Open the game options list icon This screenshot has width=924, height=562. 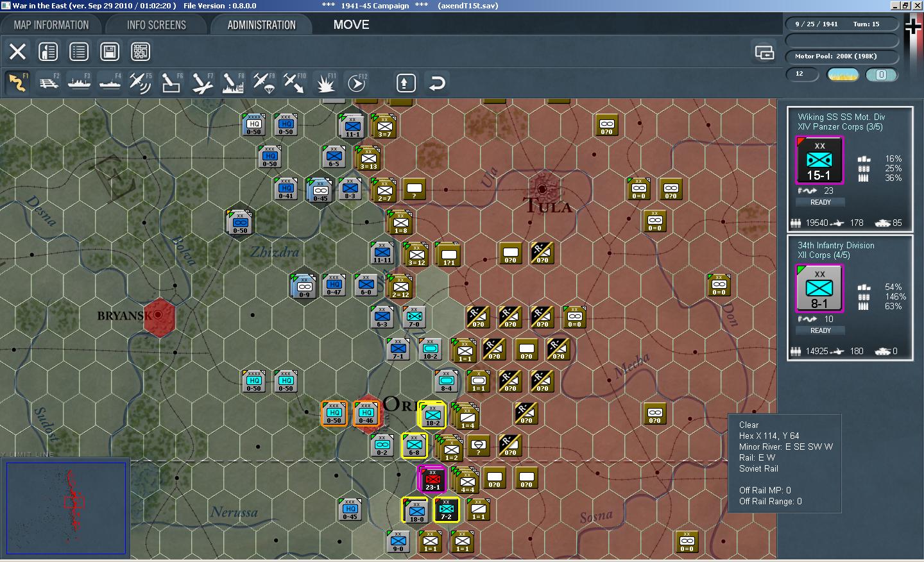(x=79, y=51)
